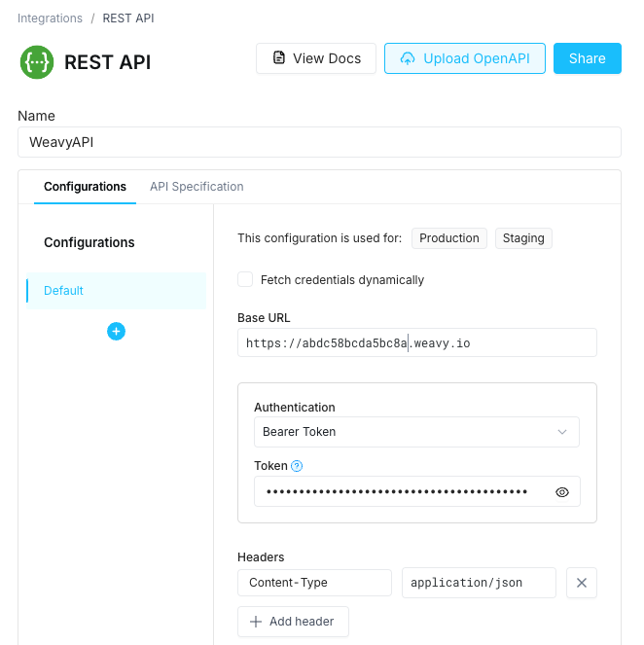The height and width of the screenshot is (645, 644).
Task: Click the blue plus icon to add configuration
Action: (x=116, y=331)
